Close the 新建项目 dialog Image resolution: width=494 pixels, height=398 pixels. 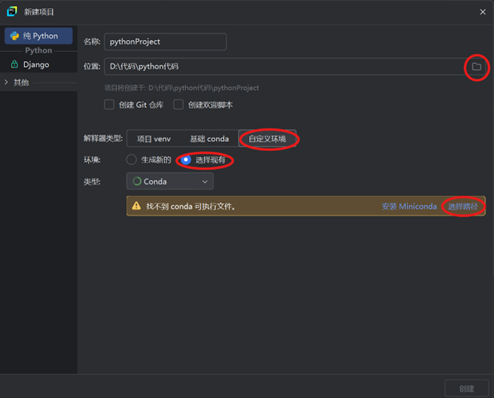483,12
